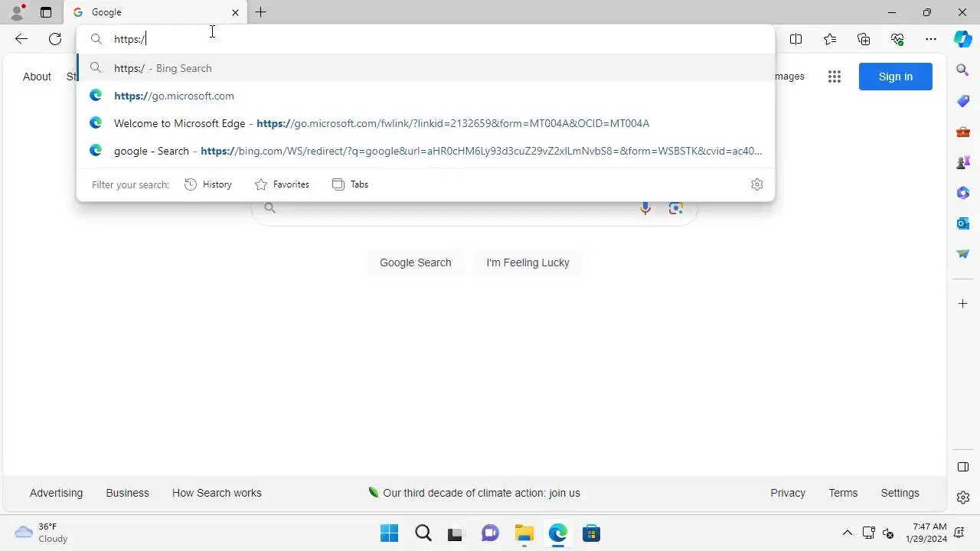Open sidebar Microsoft 365 icon
This screenshot has width=980, height=551.
tap(963, 193)
